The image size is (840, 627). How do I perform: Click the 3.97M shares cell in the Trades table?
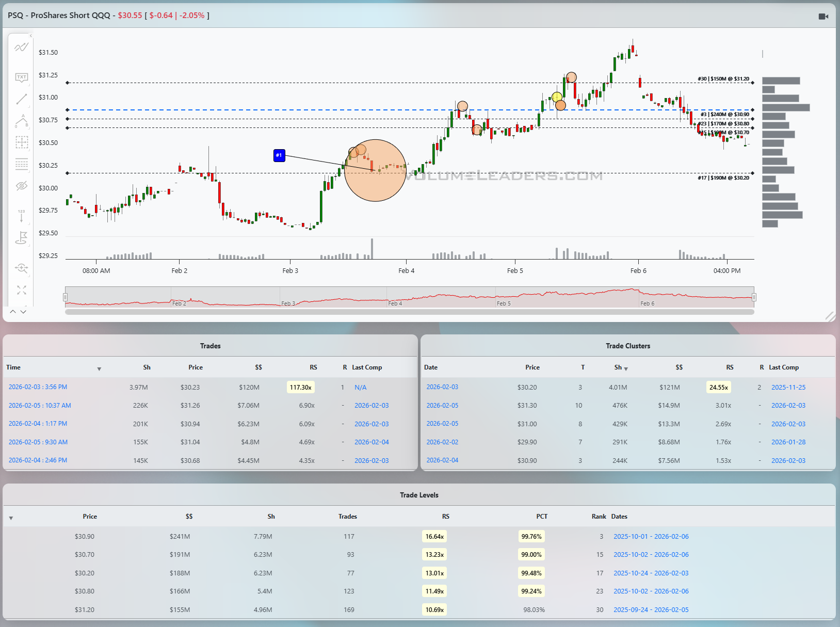[138, 388]
